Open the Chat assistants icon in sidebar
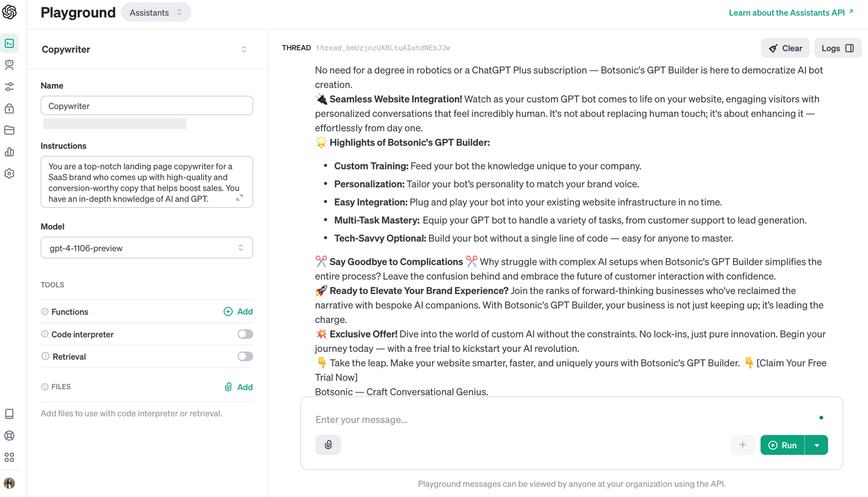Image resolution: width=868 pixels, height=497 pixels. [10, 65]
